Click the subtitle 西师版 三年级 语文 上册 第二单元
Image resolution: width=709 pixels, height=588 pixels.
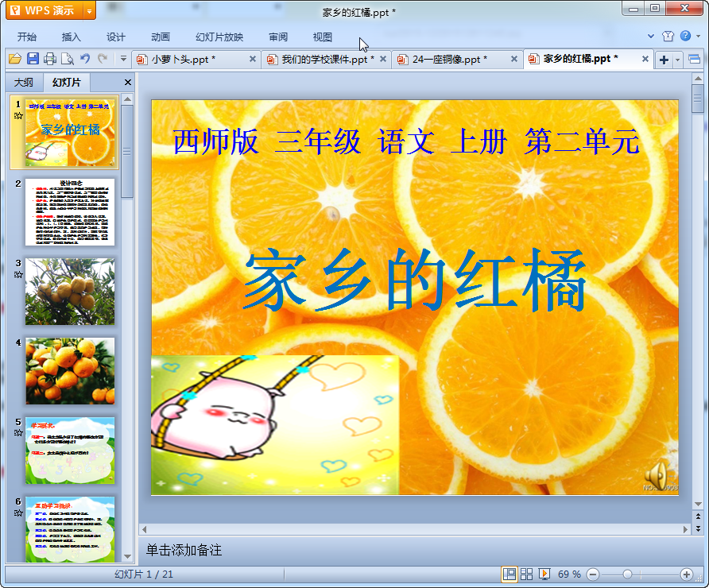point(405,141)
